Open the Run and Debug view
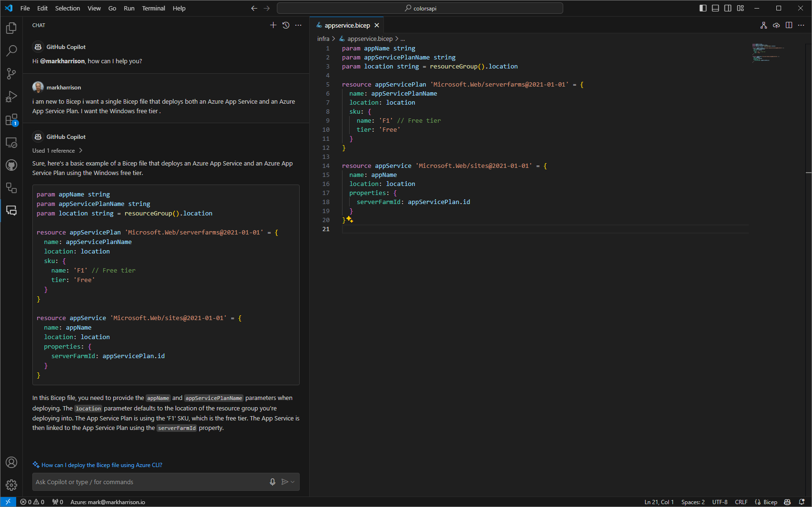Image resolution: width=812 pixels, height=507 pixels. click(x=11, y=97)
